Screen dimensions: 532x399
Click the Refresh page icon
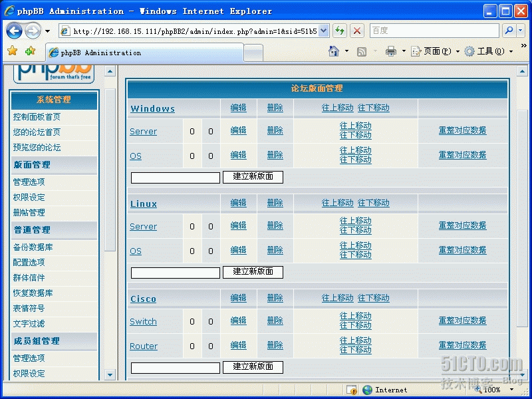339,31
